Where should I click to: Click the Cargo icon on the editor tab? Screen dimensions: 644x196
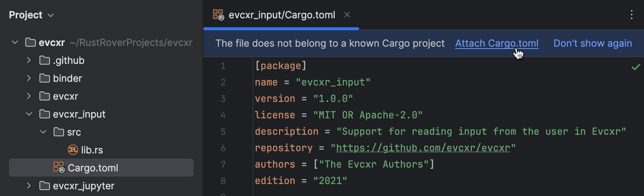tap(218, 15)
